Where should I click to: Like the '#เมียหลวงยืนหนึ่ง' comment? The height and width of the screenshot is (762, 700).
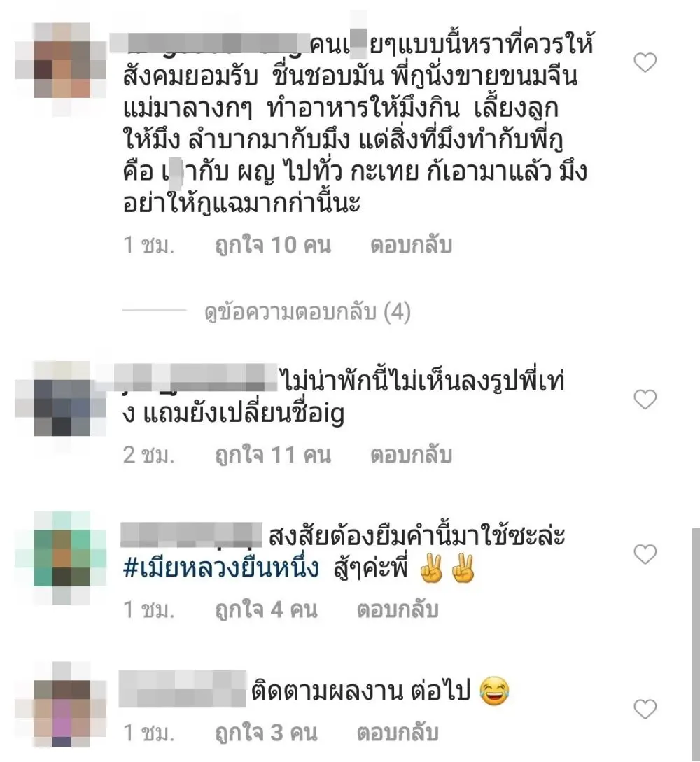tap(645, 554)
